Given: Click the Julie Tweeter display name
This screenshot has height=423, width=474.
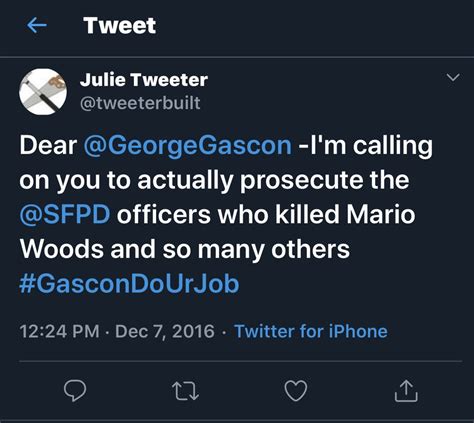Looking at the screenshot, I should coord(144,80).
